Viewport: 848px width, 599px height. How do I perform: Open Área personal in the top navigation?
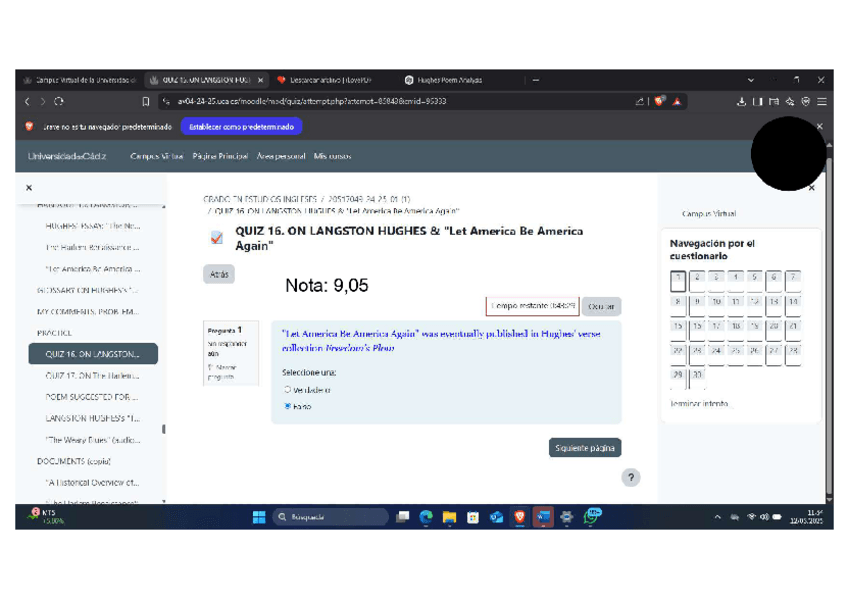(x=281, y=156)
